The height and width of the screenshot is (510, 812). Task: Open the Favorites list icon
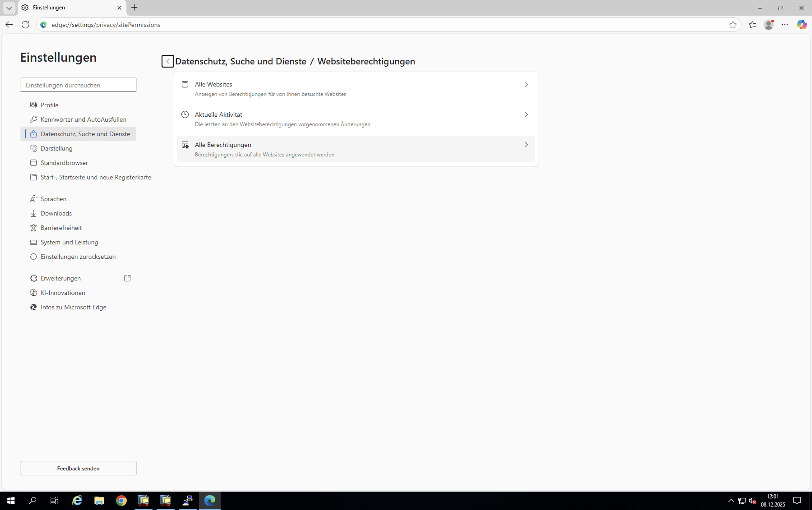752,25
